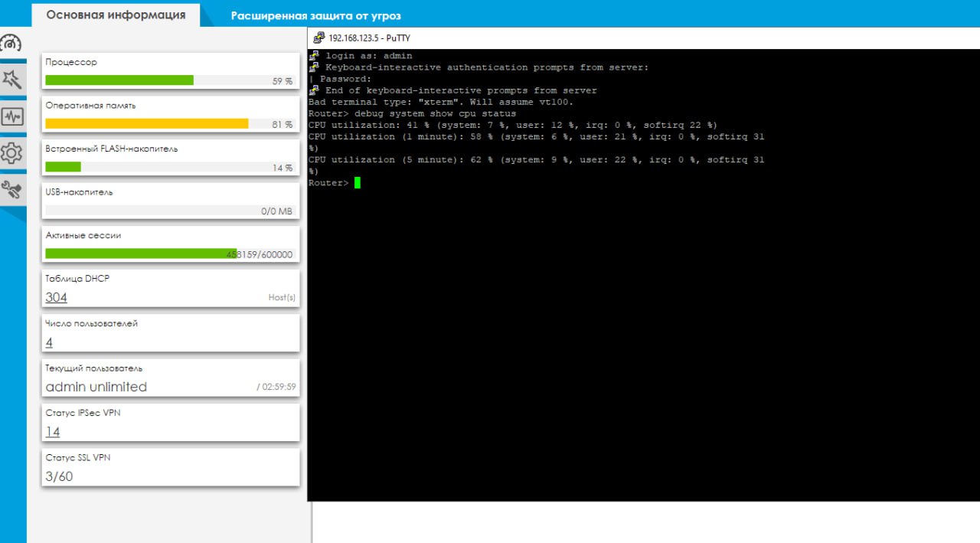Open the Monitor heartbeat icon in sidebar

12,116
